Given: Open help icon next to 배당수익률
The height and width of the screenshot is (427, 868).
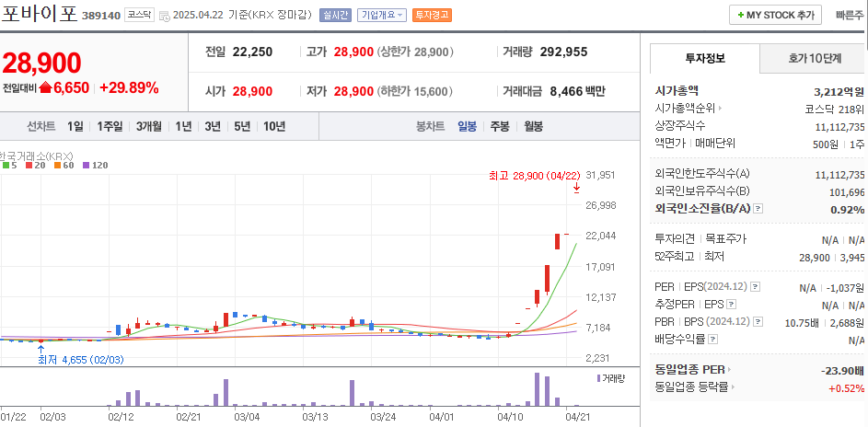Looking at the screenshot, I should (x=713, y=339).
